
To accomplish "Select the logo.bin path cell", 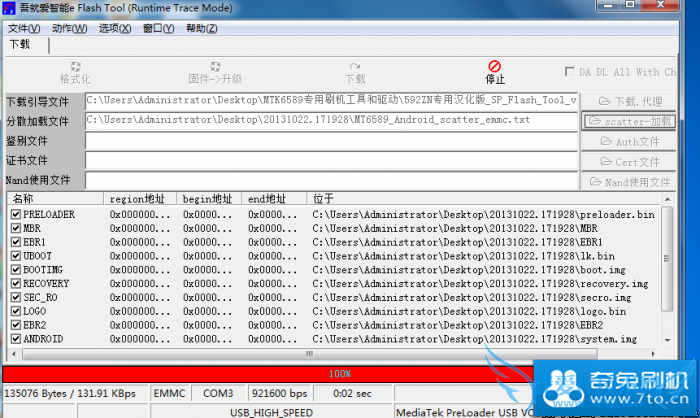I will point(469,311).
